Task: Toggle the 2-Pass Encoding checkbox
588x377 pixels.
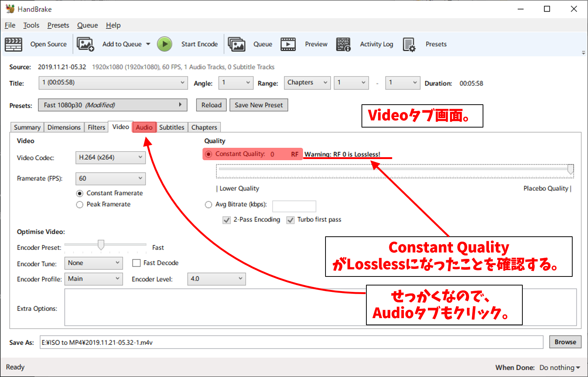Action: tap(226, 220)
